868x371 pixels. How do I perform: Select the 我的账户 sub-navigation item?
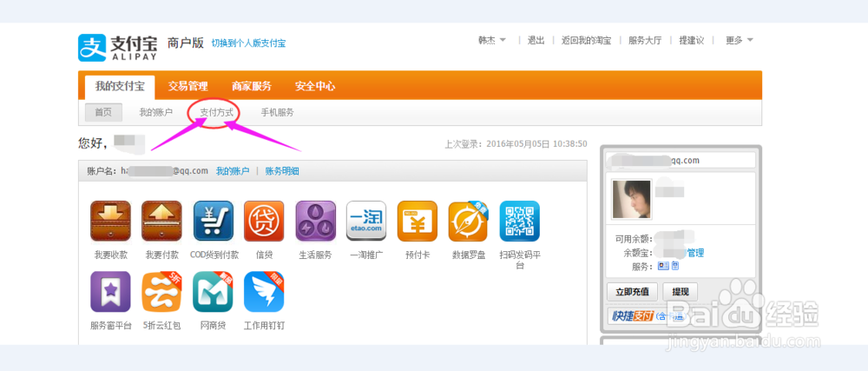point(156,112)
